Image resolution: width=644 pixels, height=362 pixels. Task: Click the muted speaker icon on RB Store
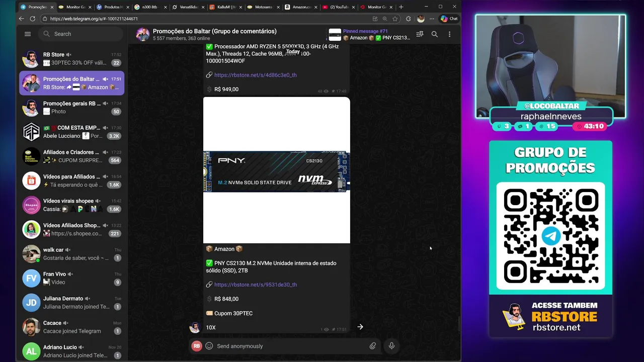point(69,54)
